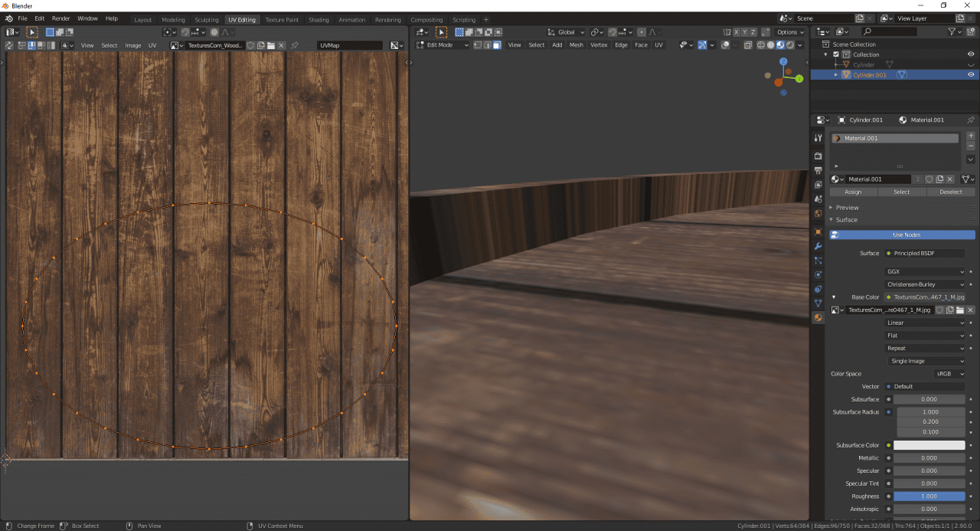Viewport: 980px width, 531px height.
Task: Open Mesh menu in 3D viewport
Action: pyautogui.click(x=576, y=45)
